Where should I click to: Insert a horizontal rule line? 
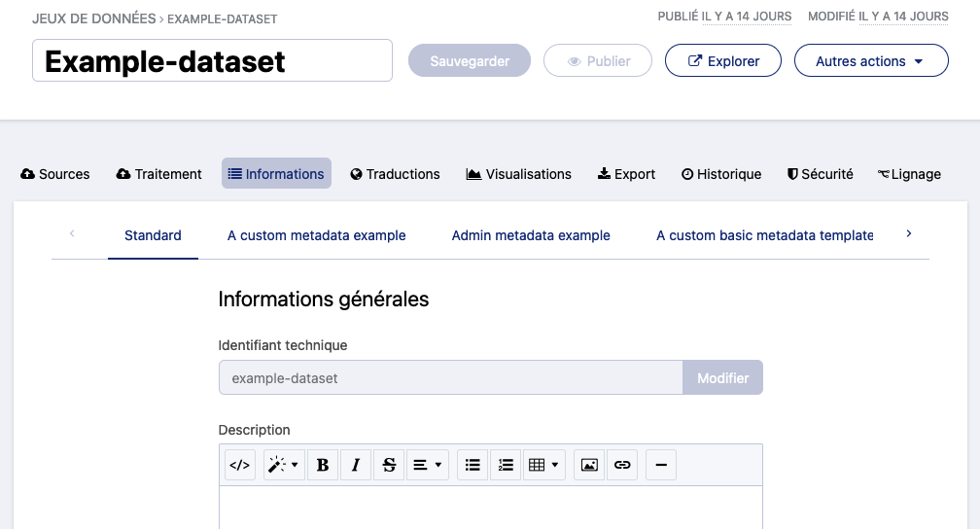point(661,466)
